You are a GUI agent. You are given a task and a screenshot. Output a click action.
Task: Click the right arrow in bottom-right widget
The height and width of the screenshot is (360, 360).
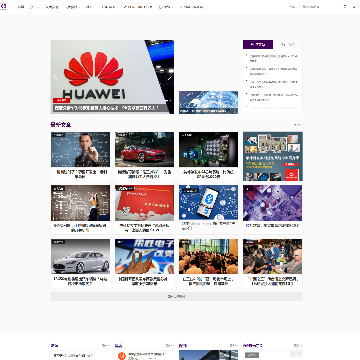(299, 354)
